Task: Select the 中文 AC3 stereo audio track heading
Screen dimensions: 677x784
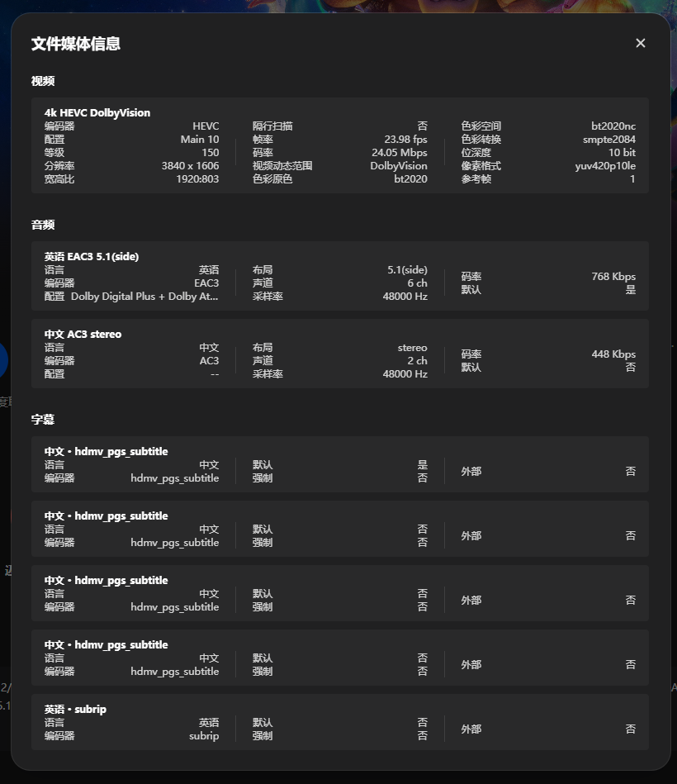Action: coord(83,334)
